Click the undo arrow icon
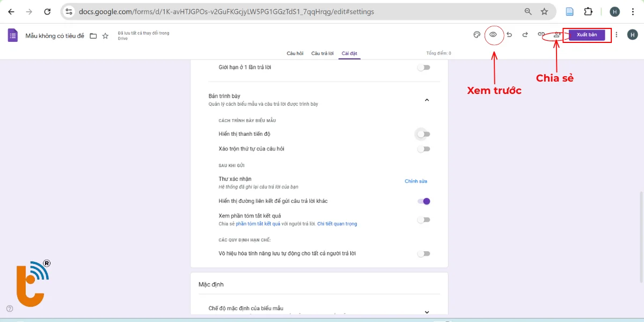Image resolution: width=644 pixels, height=322 pixels. pos(509,35)
